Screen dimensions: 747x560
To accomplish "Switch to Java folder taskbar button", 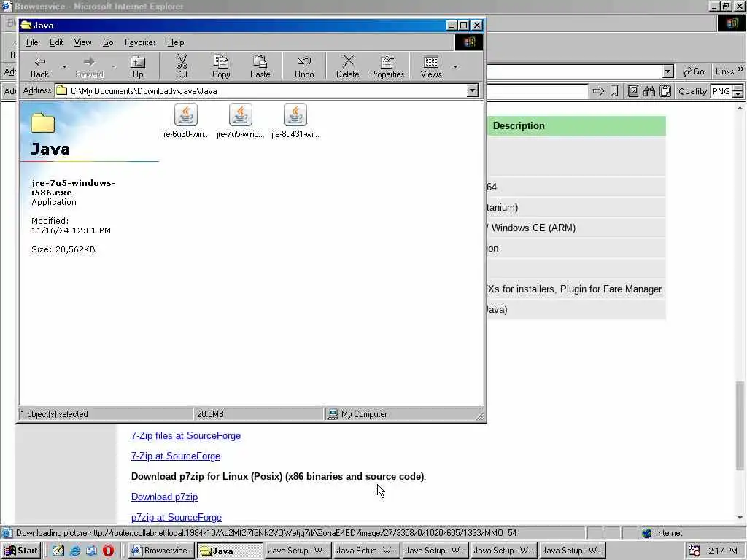I will pos(230,551).
